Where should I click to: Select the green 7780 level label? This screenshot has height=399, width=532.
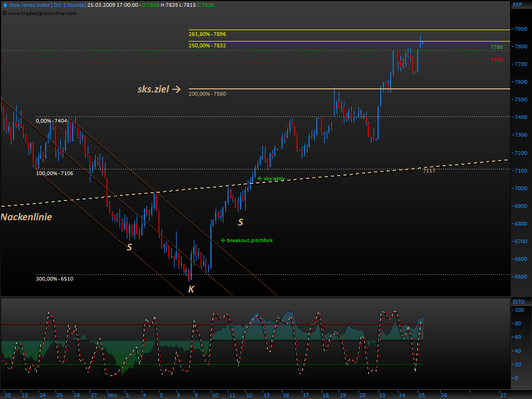tap(497, 47)
